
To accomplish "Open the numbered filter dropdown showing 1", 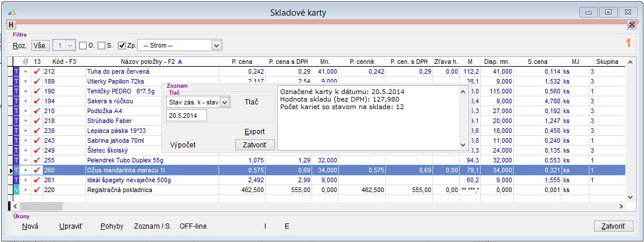I will (70, 45).
